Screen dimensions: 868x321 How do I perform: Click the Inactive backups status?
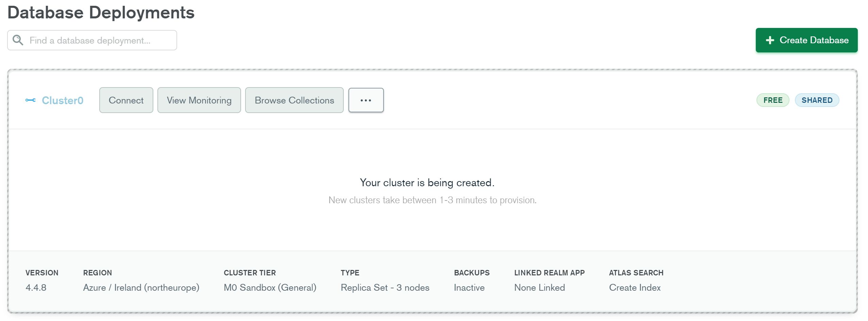(x=469, y=288)
